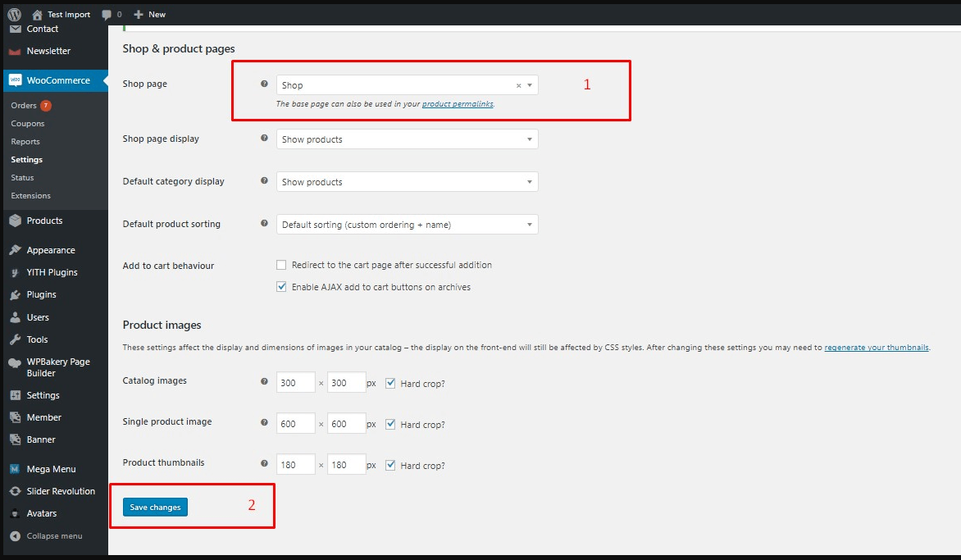Image resolution: width=961 pixels, height=560 pixels.
Task: Toggle Hard crop for Product thumbnails
Action: click(x=390, y=465)
